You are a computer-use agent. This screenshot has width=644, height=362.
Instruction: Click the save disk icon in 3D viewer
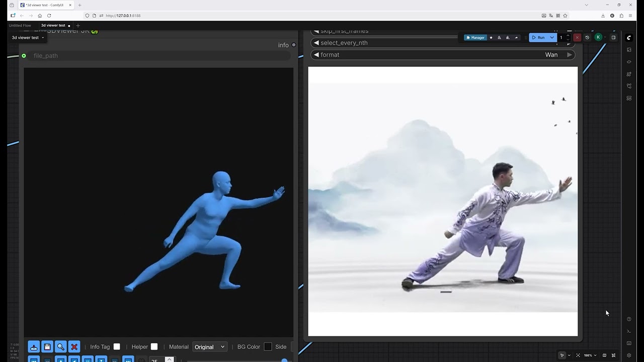(x=47, y=347)
